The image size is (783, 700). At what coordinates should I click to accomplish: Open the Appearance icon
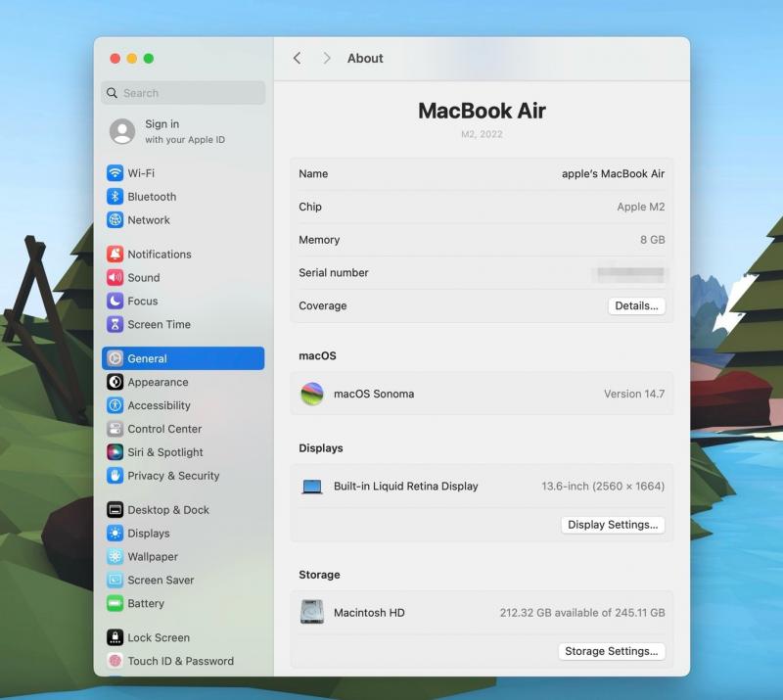coord(115,382)
